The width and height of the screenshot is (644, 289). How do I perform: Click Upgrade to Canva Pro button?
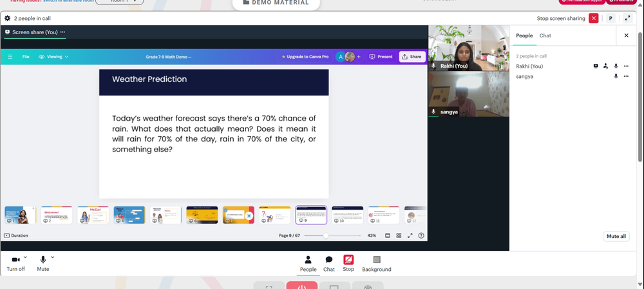click(x=305, y=57)
